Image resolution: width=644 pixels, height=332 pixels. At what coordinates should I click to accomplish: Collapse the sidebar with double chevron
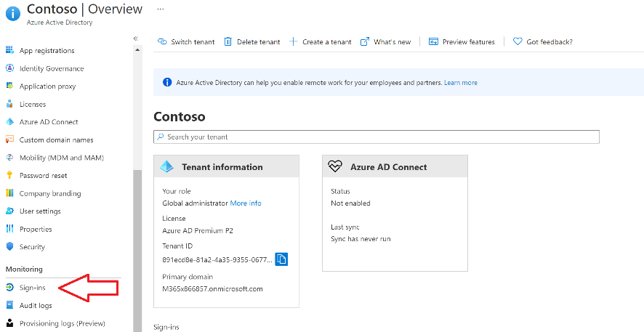pyautogui.click(x=135, y=39)
